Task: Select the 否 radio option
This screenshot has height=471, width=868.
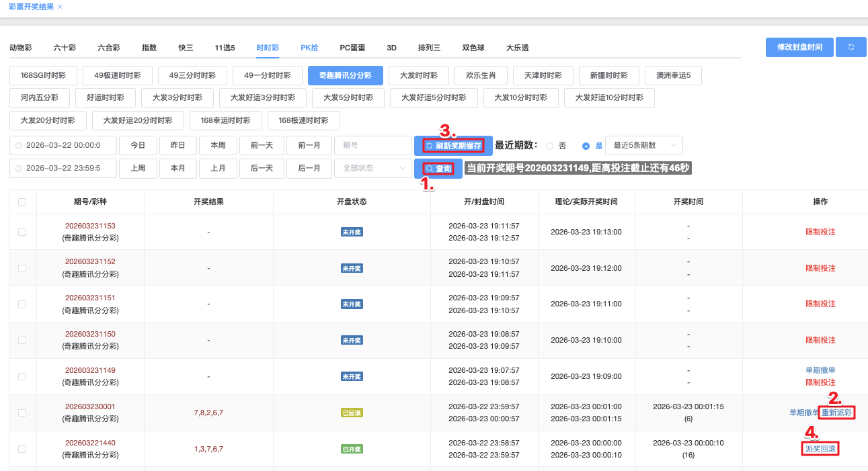Action: [550, 146]
